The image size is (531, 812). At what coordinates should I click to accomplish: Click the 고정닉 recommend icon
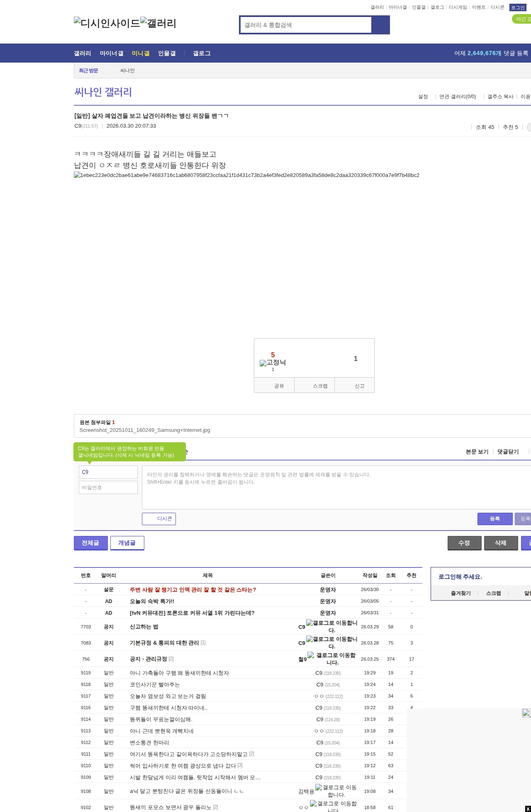point(273,363)
